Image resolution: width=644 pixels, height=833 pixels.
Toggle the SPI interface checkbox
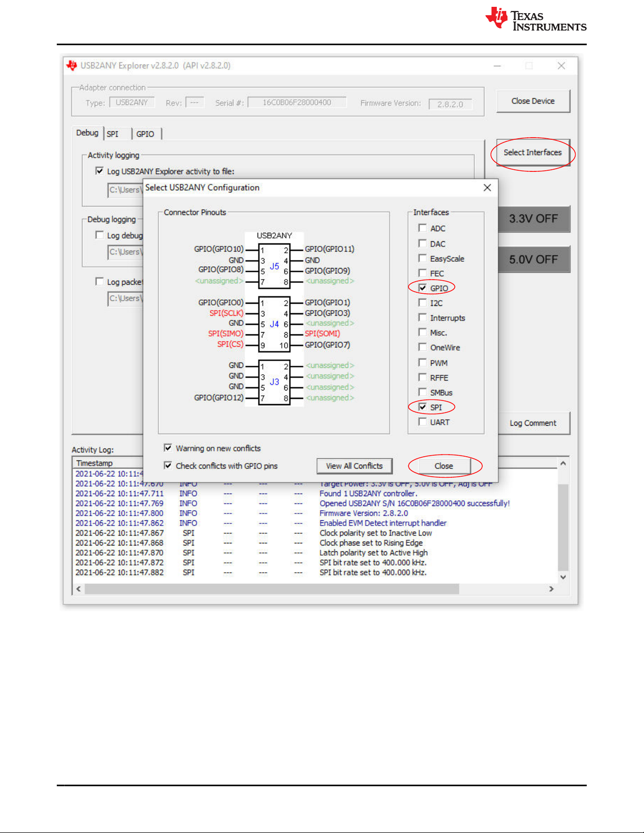pos(422,407)
